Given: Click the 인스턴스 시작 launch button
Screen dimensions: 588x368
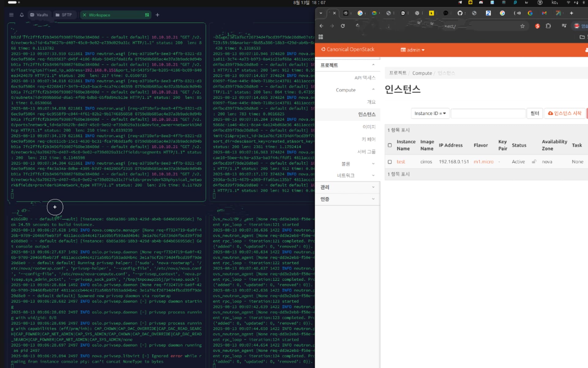Looking at the screenshot, I should click(564, 113).
